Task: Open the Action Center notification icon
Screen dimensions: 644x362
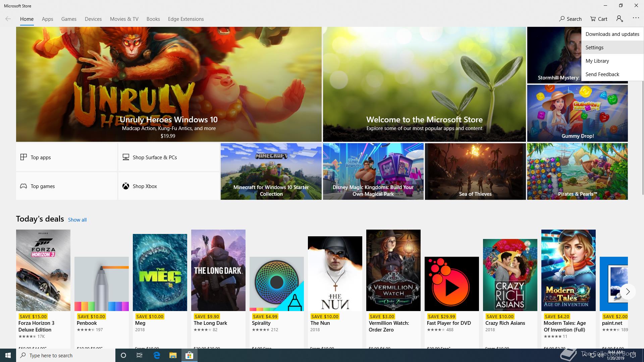Action: (633, 355)
